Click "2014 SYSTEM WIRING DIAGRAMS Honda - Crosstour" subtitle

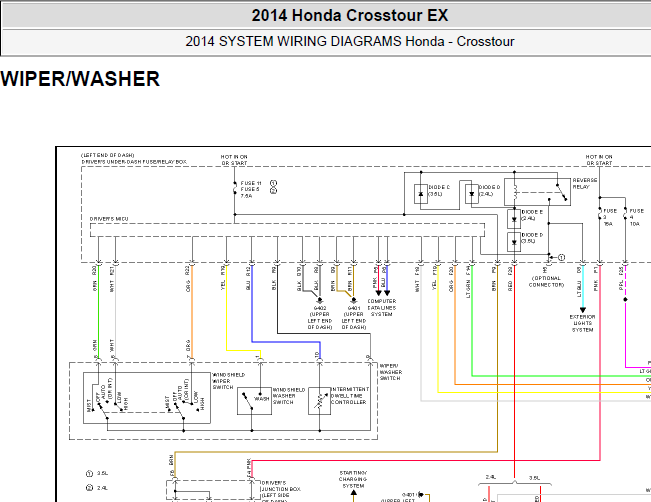pos(350,42)
